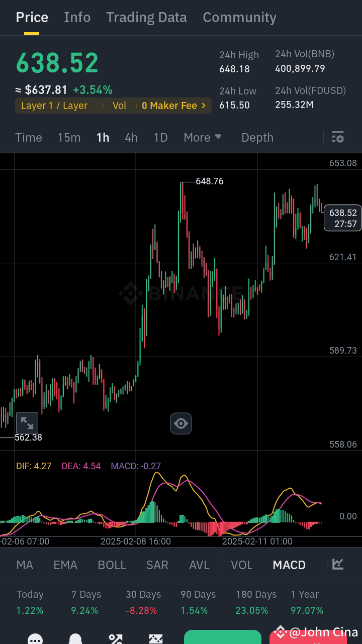
Task: Tap the Layer 1 / Layer tag
Action: [x=54, y=105]
